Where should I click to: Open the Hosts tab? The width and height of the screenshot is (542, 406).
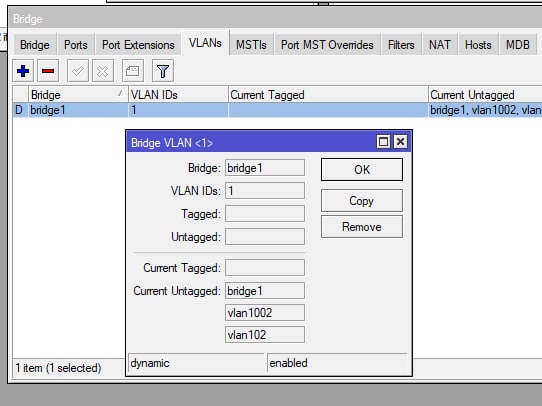pyautogui.click(x=478, y=45)
